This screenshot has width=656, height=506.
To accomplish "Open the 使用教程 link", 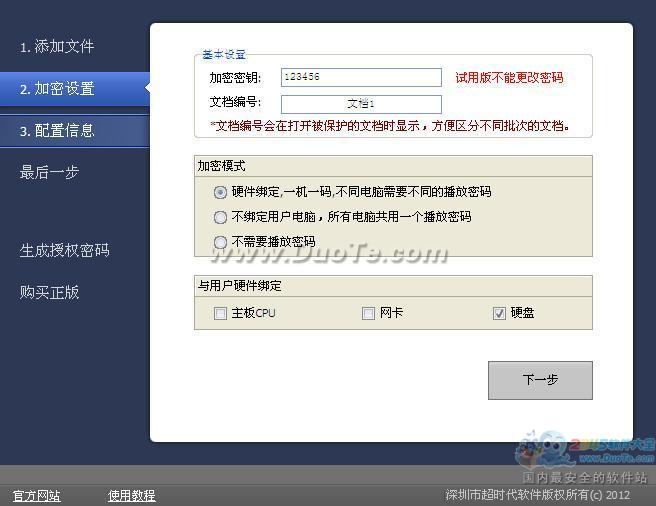I will point(132,496).
